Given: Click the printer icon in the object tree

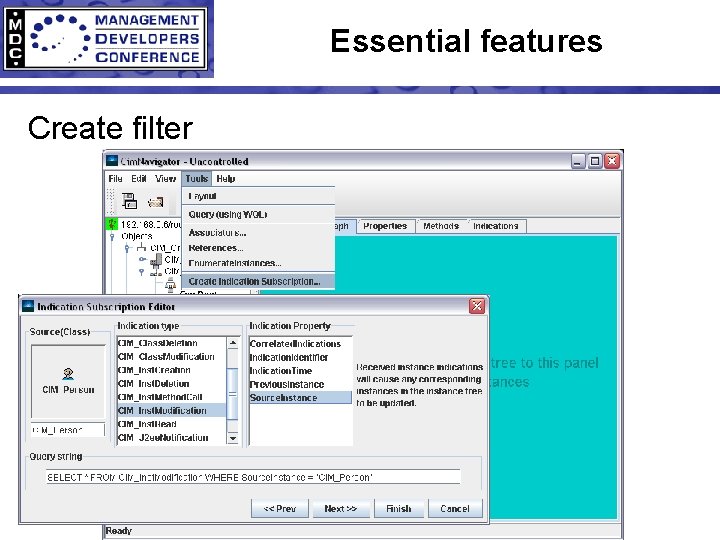Looking at the screenshot, I should tap(170, 285).
